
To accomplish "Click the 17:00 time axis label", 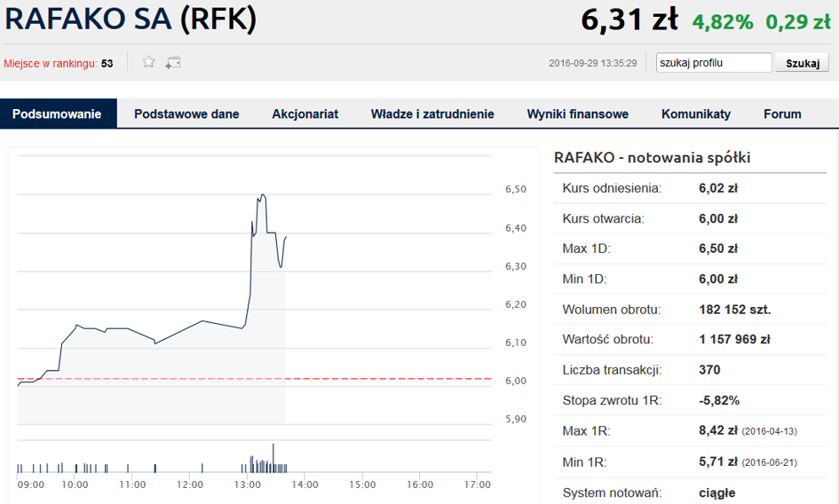I will (x=478, y=484).
